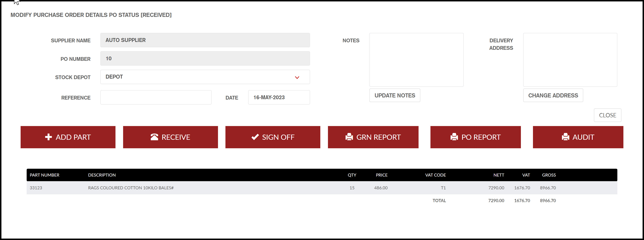This screenshot has width=644, height=240.
Task: Click the checkmark icon on Sign Off
Action: pyautogui.click(x=255, y=137)
